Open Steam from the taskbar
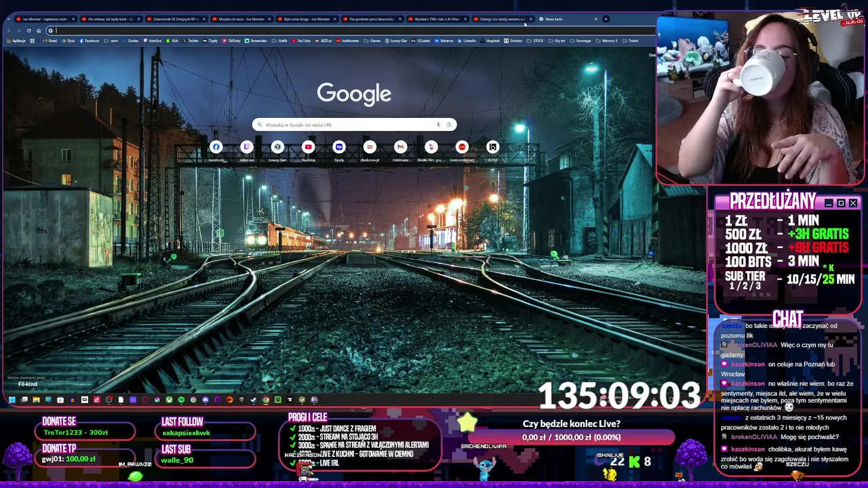Screen dimensions: 868x488 pos(254,400)
